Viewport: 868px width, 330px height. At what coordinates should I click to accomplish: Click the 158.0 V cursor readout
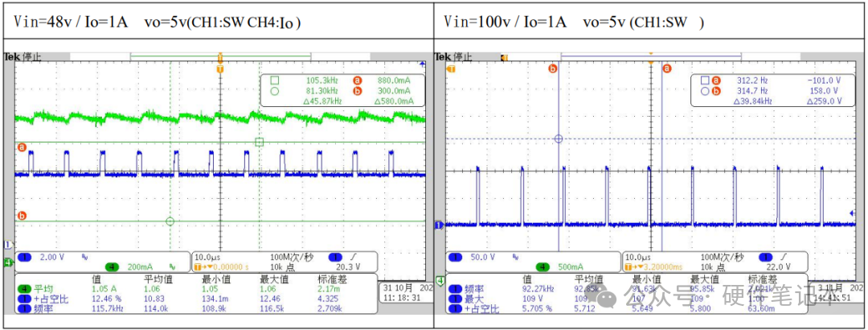click(x=825, y=90)
